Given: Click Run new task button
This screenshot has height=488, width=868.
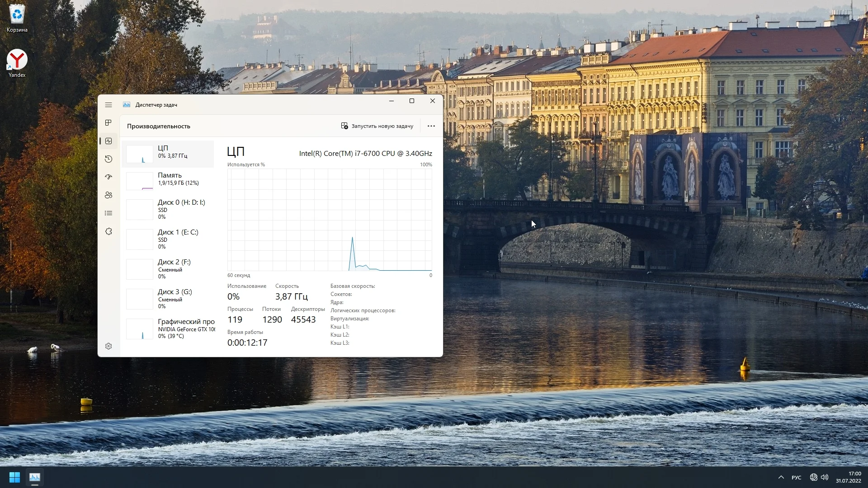Looking at the screenshot, I should point(377,126).
